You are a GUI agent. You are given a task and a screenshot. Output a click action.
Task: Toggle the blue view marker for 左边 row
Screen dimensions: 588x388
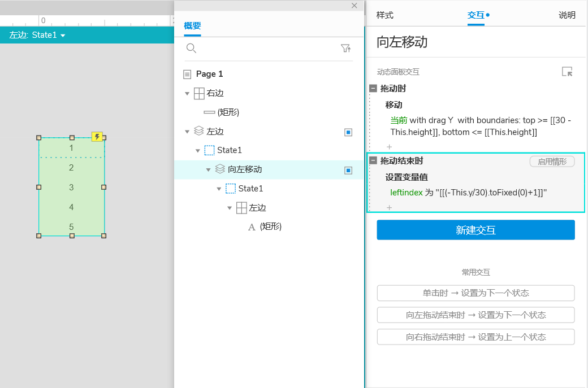[x=348, y=132]
